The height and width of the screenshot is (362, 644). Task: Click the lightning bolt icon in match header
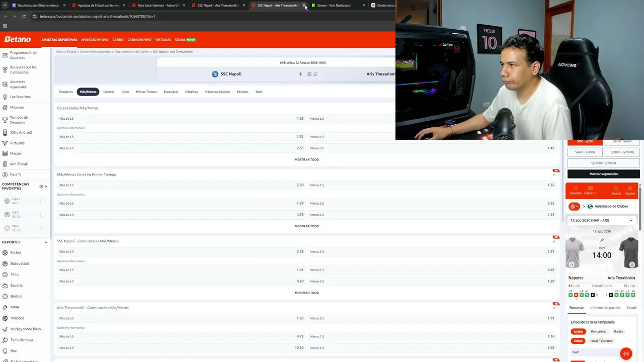pyautogui.click(x=301, y=74)
